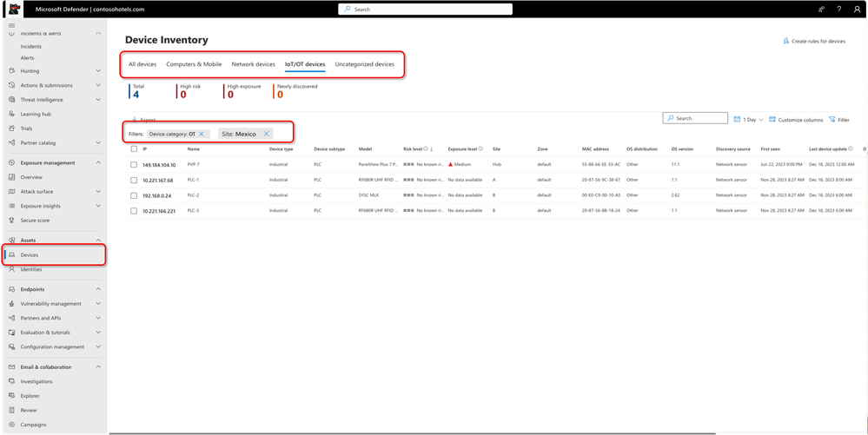The width and height of the screenshot is (868, 435).
Task: Click the community icon in top bar
Action: click(822, 10)
